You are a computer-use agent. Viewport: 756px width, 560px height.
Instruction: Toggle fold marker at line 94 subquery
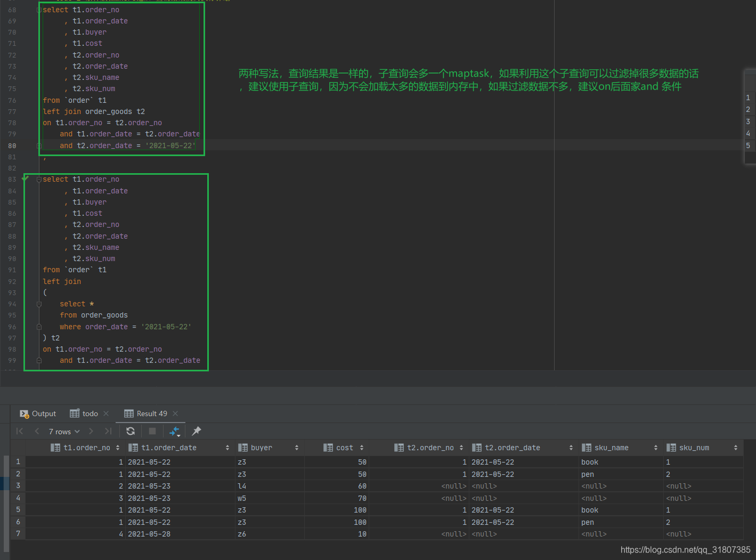39,304
